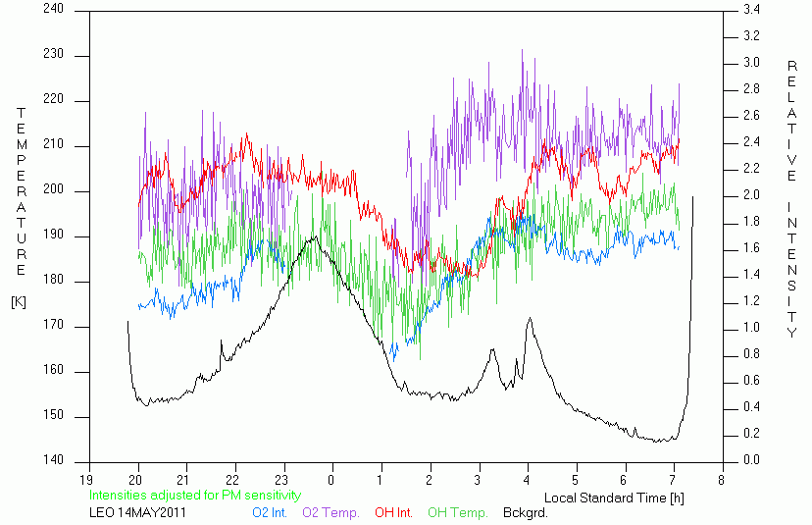The height and width of the screenshot is (525, 812).
Task: Click the hour 7 time axis label
Action: coord(673,480)
